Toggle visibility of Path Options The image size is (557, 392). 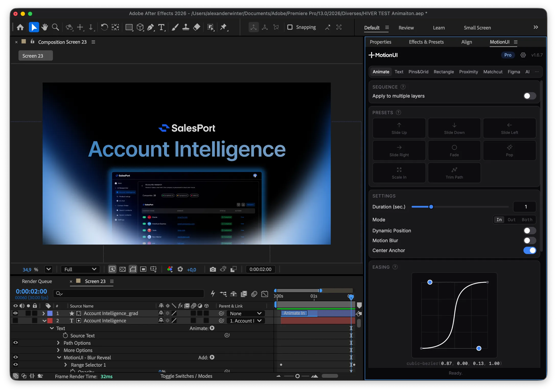(x=16, y=343)
